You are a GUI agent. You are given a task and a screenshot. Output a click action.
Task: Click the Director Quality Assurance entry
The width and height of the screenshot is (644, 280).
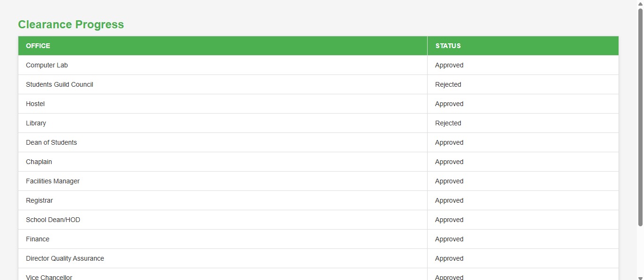tap(65, 258)
